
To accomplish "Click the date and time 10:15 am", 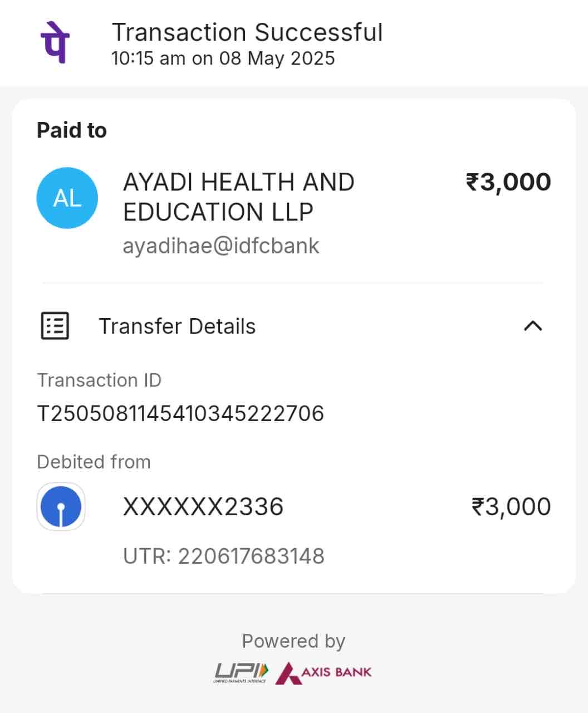I will [223, 58].
